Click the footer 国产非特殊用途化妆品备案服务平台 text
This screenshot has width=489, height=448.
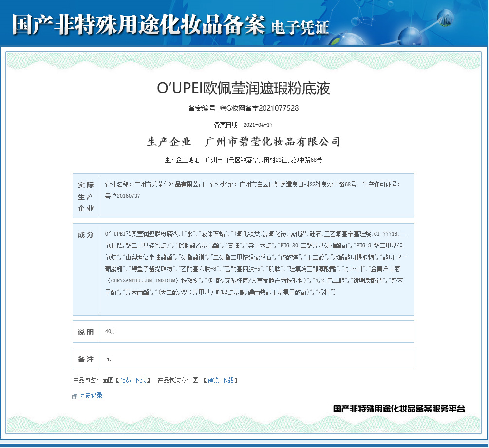pyautogui.click(x=399, y=409)
